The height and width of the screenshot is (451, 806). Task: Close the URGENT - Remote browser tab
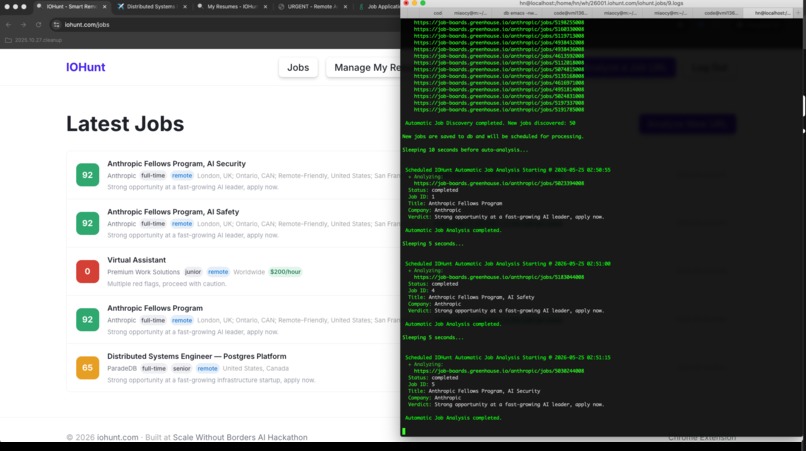(x=345, y=7)
